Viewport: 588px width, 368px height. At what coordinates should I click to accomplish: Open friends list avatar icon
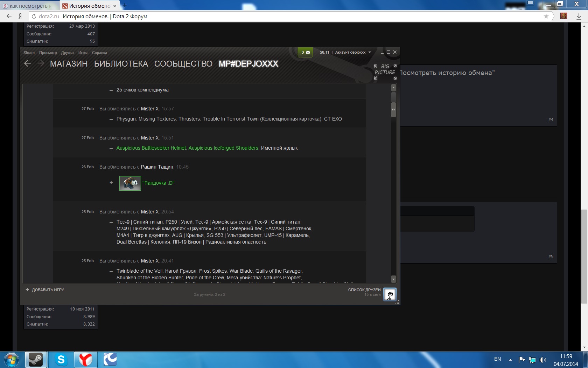(390, 294)
